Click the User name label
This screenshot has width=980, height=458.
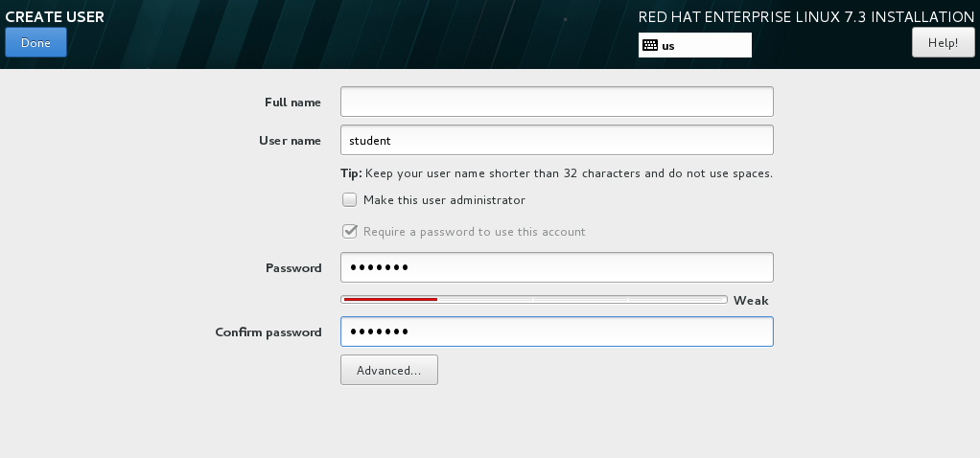pyautogui.click(x=290, y=141)
